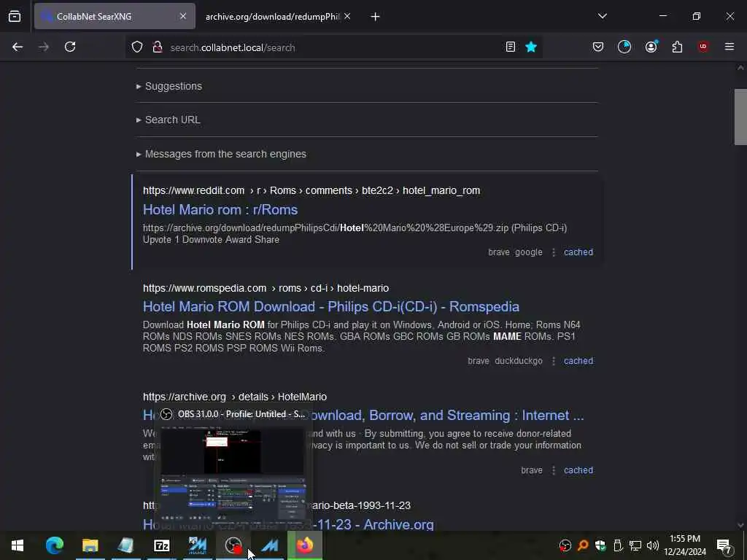The image size is (747, 560).
Task: Open File Explorer from taskbar
Action: (90, 545)
